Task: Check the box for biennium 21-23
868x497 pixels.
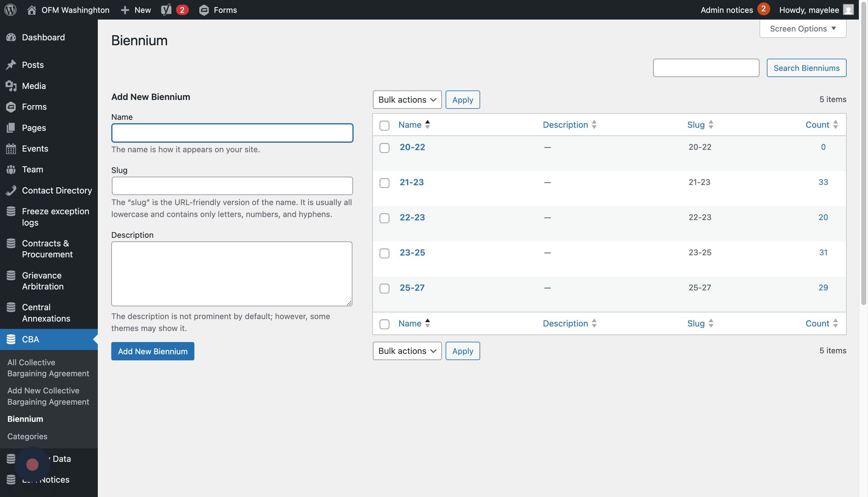Action: click(x=384, y=183)
